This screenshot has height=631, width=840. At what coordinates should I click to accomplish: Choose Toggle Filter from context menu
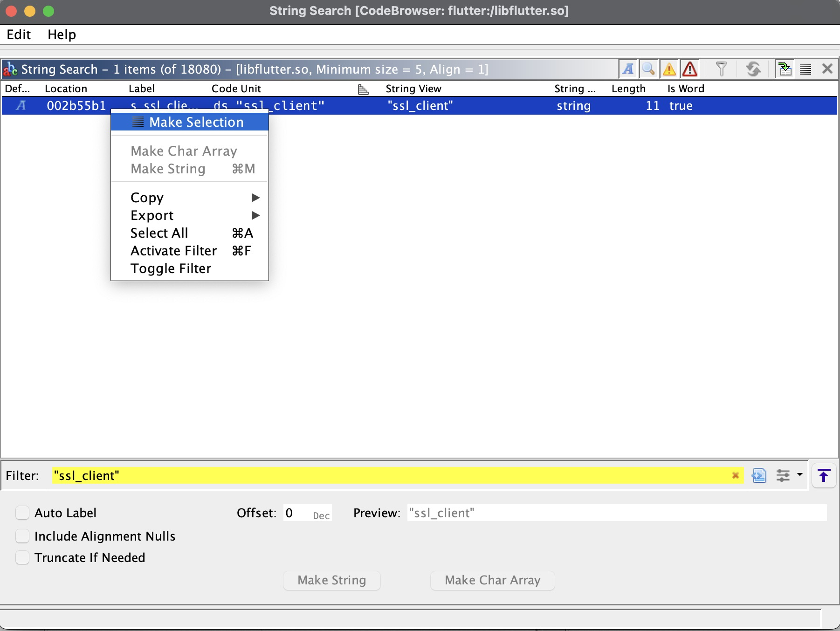190,268
